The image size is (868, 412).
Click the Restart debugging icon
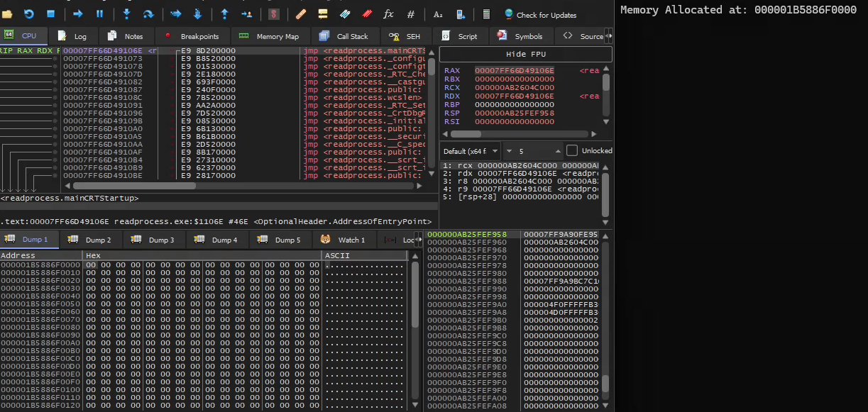[29, 13]
